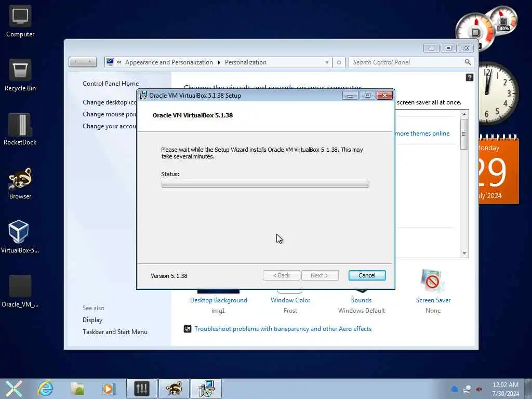Screen dimensions: 532x399
Task: Open the Recycle Bin desktop icon
Action: pyautogui.click(x=20, y=75)
